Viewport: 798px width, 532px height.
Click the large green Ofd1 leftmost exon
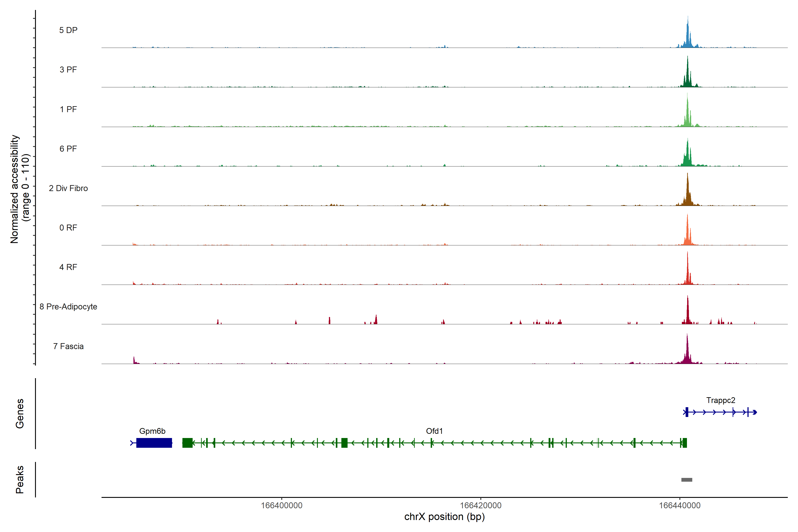(x=187, y=443)
